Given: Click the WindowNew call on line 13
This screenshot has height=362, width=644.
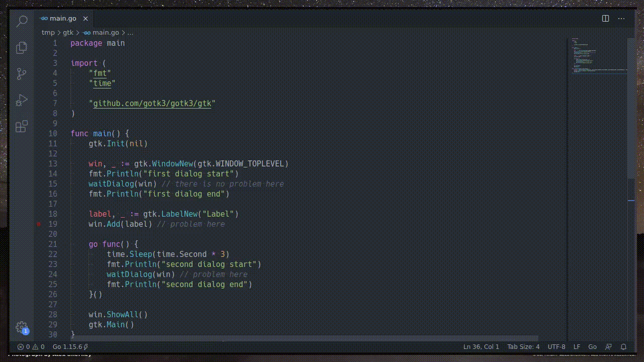Looking at the screenshot, I should (173, 164).
